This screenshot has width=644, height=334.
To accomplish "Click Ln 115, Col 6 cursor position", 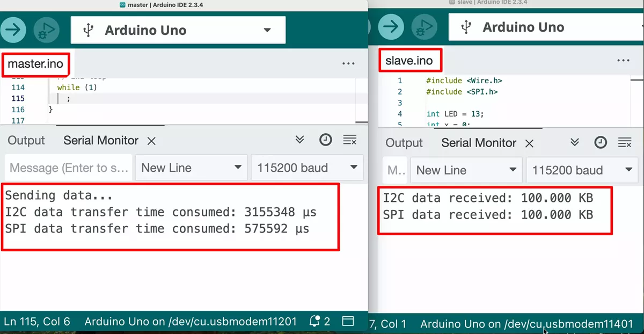I will point(37,322).
